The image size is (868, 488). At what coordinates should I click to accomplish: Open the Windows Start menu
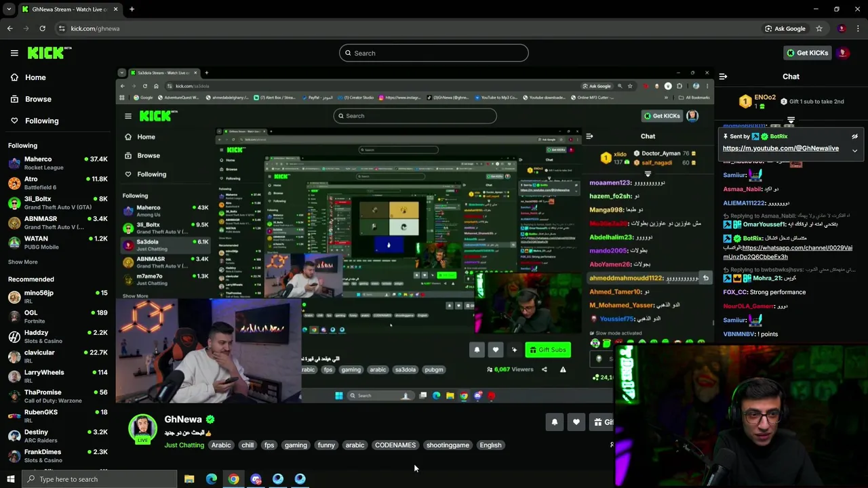10,479
